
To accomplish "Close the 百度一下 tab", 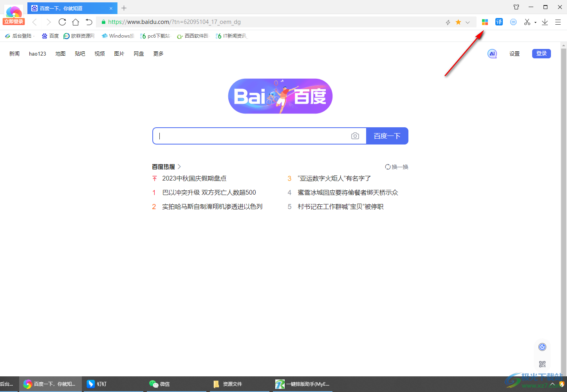I will click(x=111, y=8).
